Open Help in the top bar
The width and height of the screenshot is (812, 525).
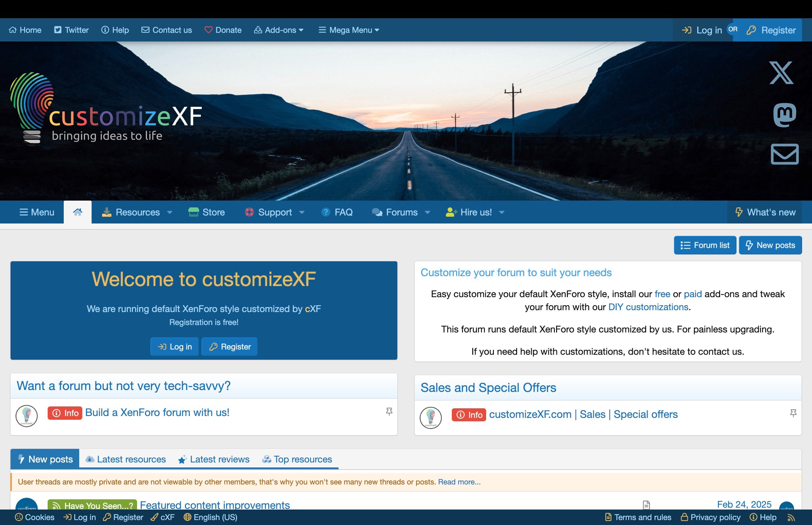pyautogui.click(x=115, y=30)
